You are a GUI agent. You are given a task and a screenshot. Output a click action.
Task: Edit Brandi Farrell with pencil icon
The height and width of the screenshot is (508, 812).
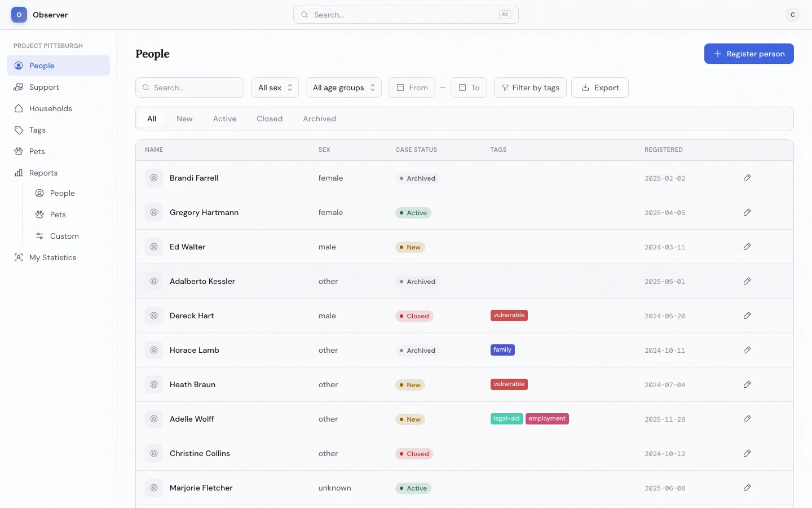click(x=747, y=178)
